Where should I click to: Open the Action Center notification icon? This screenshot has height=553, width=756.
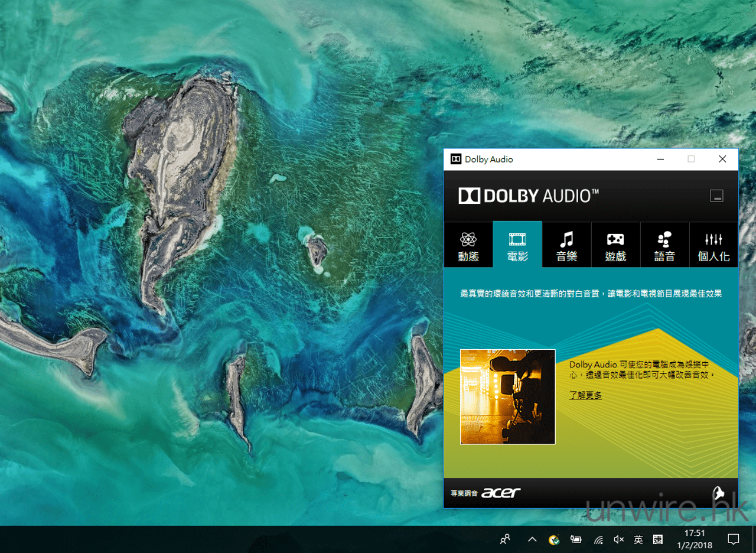click(734, 539)
